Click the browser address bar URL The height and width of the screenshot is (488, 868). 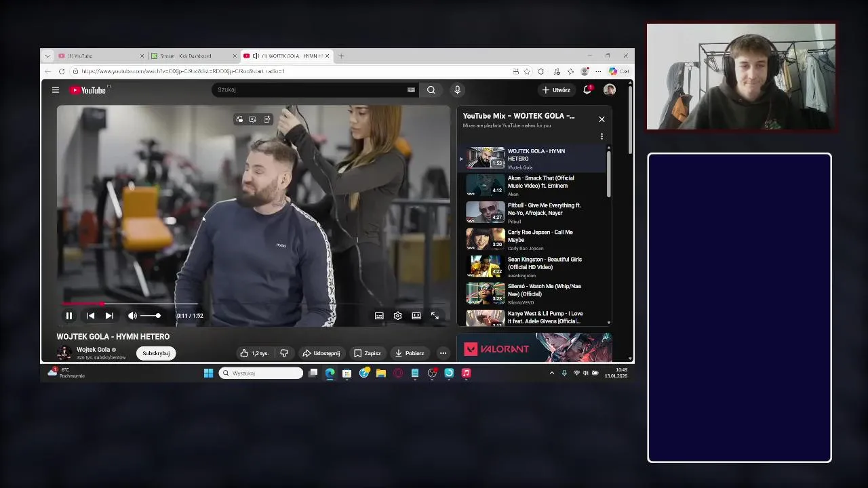[183, 71]
